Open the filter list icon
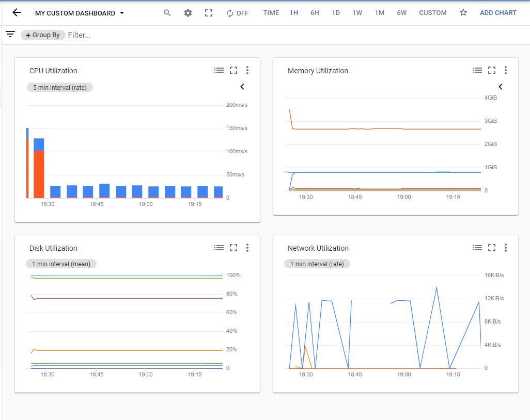 (10, 35)
